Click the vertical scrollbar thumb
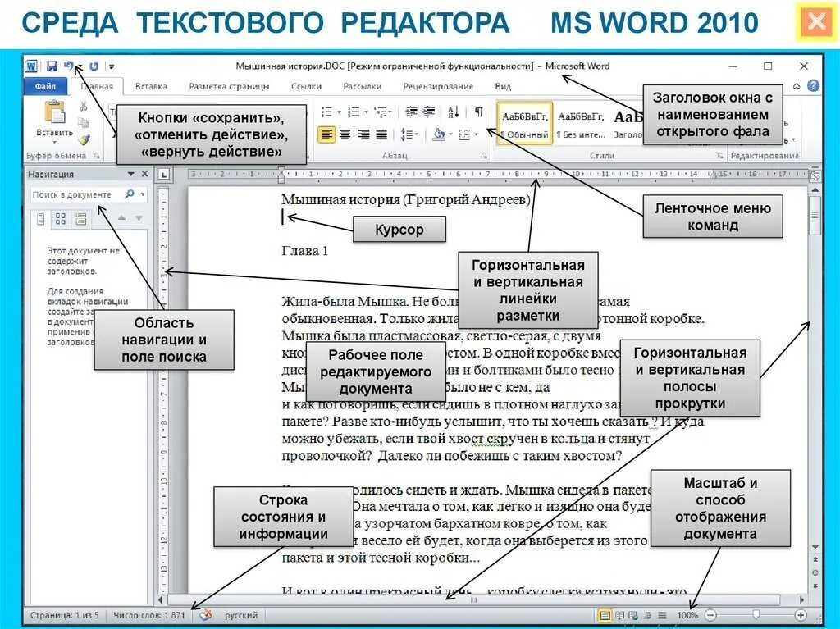Viewport: 840px width, 629px height. point(815,216)
